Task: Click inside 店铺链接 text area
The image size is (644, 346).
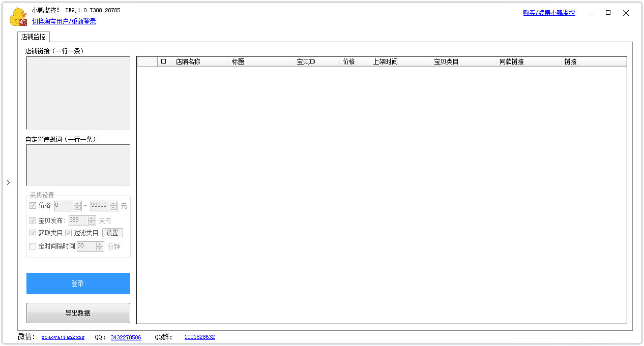Action: (78, 92)
